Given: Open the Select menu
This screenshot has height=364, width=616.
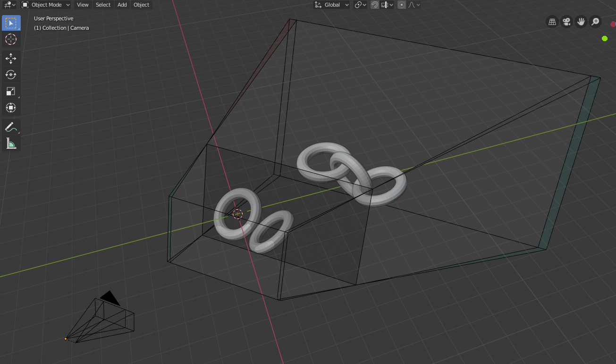Looking at the screenshot, I should [x=103, y=5].
